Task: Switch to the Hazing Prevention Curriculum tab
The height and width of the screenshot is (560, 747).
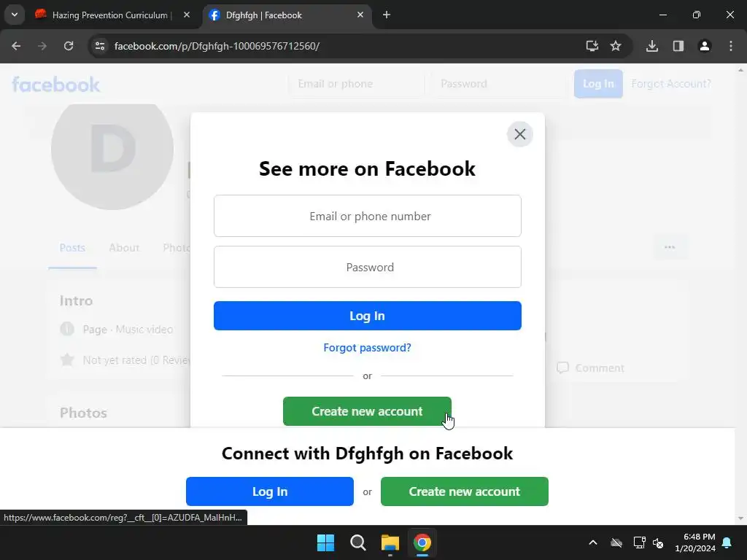Action: (x=109, y=15)
